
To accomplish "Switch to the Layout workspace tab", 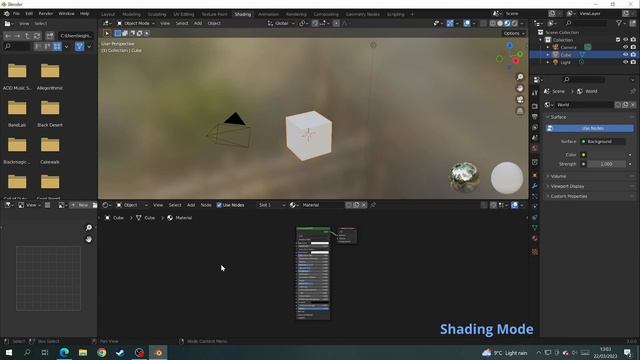I will [x=108, y=14].
